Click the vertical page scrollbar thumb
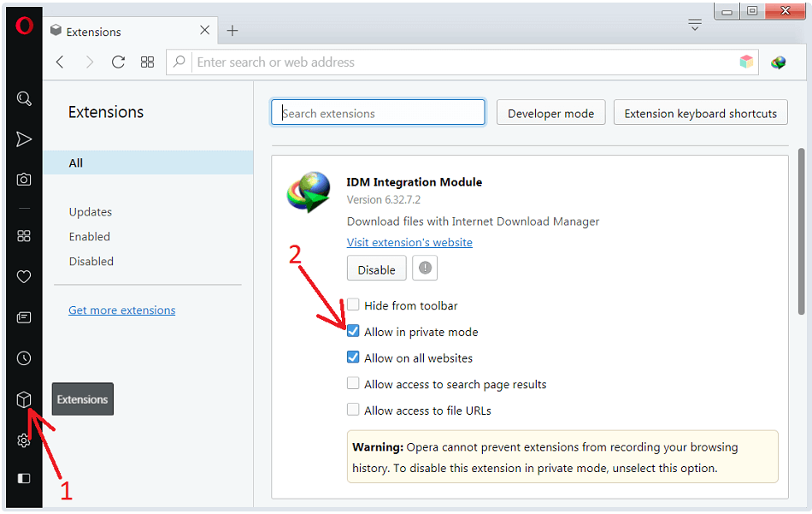This screenshot has height=514, width=812. click(x=802, y=232)
